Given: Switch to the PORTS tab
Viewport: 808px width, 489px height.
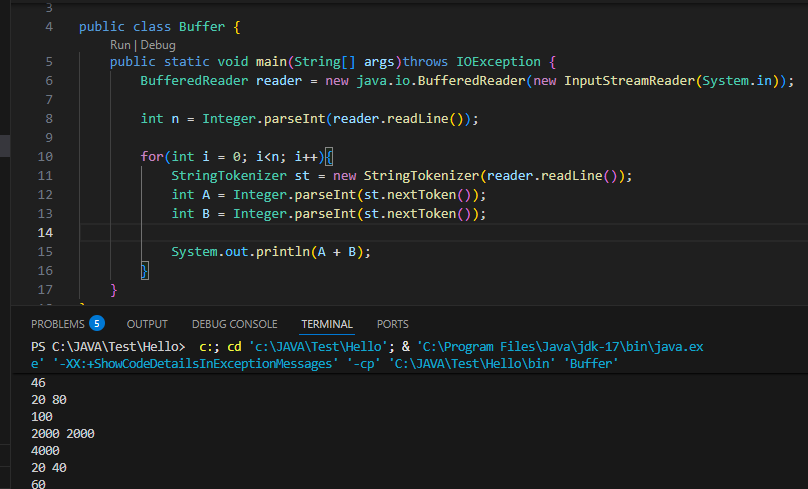Looking at the screenshot, I should point(393,324).
